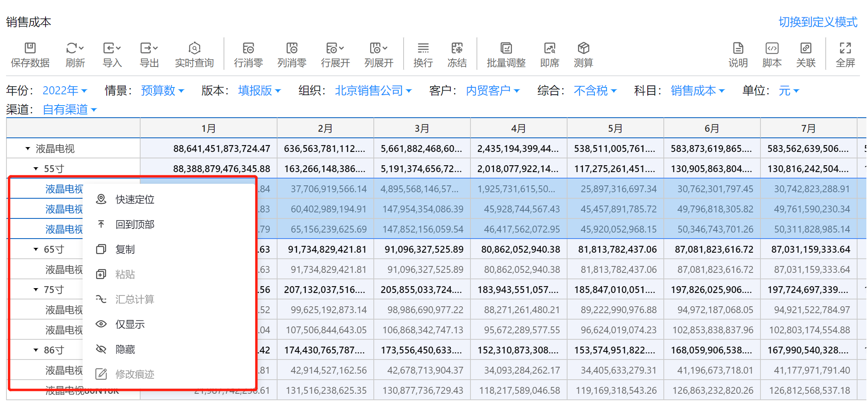Click the Real-time Query (实时查询) icon
The width and height of the screenshot is (868, 401).
pyautogui.click(x=194, y=48)
